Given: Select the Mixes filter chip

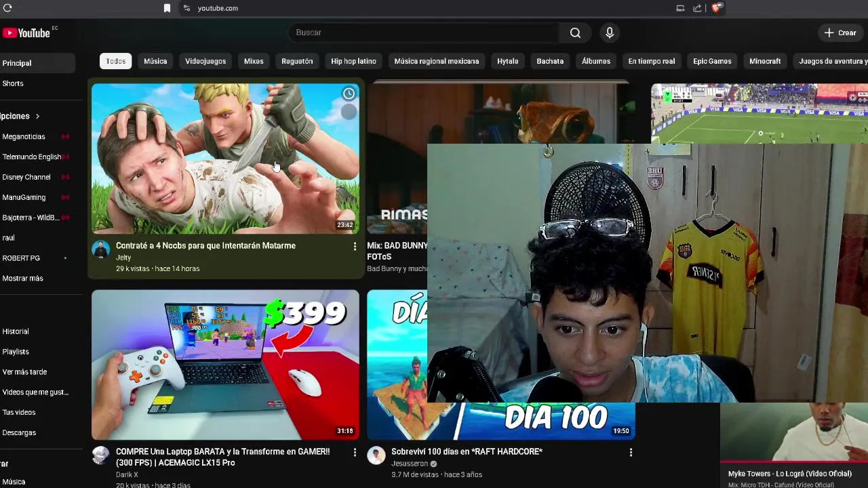Looking at the screenshot, I should tap(254, 61).
